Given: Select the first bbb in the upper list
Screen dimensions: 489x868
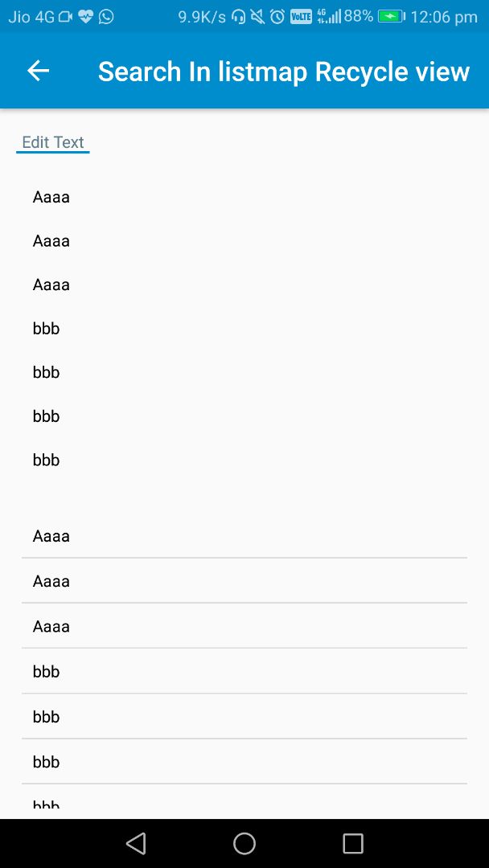Looking at the screenshot, I should click(x=47, y=329).
